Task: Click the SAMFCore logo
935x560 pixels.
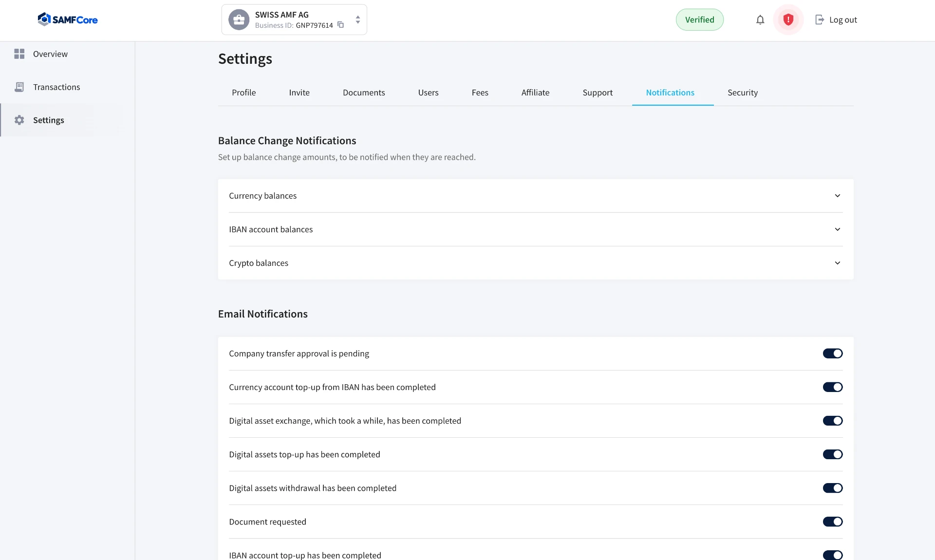Action: tap(68, 19)
